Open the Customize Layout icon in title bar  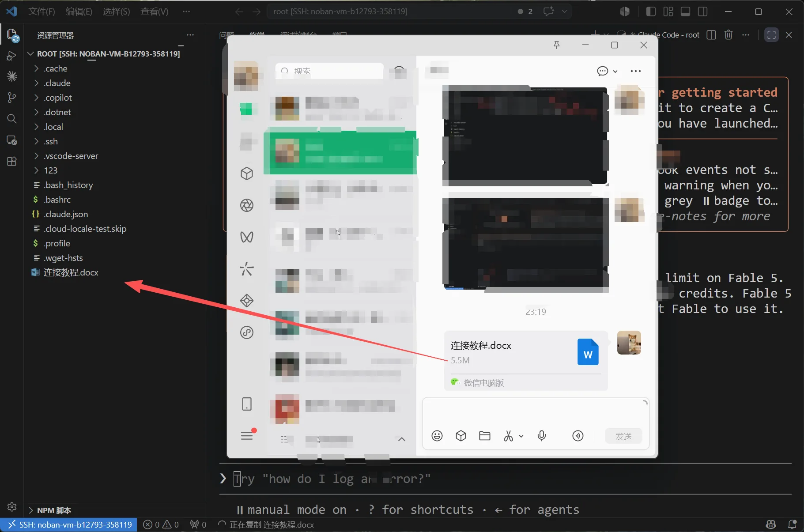[668, 11]
